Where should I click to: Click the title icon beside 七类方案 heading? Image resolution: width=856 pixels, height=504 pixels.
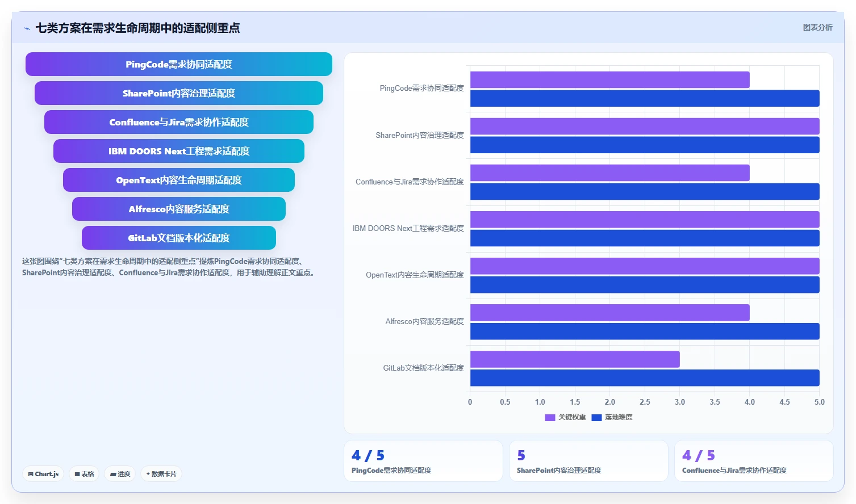tap(27, 28)
